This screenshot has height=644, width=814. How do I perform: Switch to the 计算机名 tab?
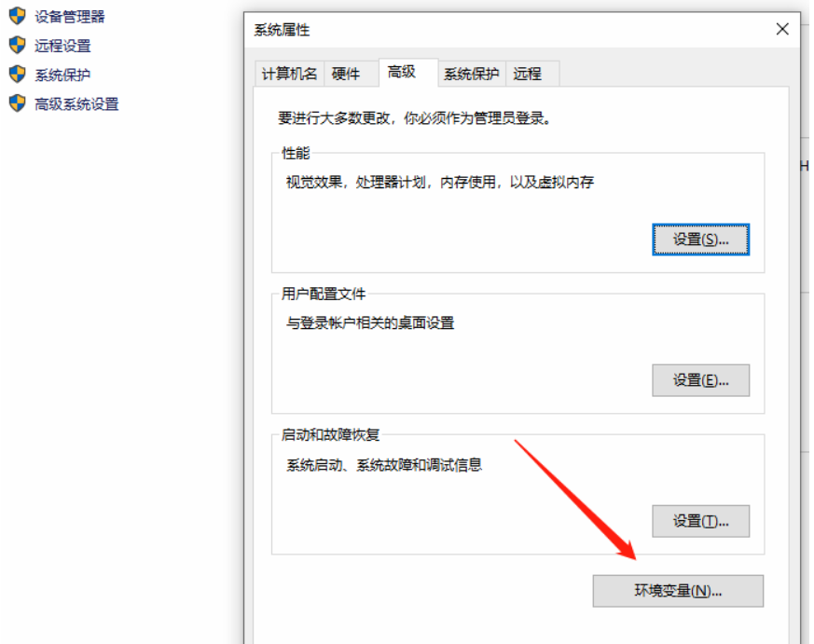coord(289,74)
